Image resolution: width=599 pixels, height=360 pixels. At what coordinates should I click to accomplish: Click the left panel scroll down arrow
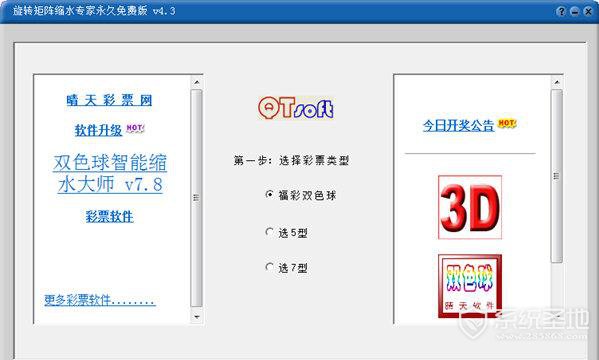196,316
